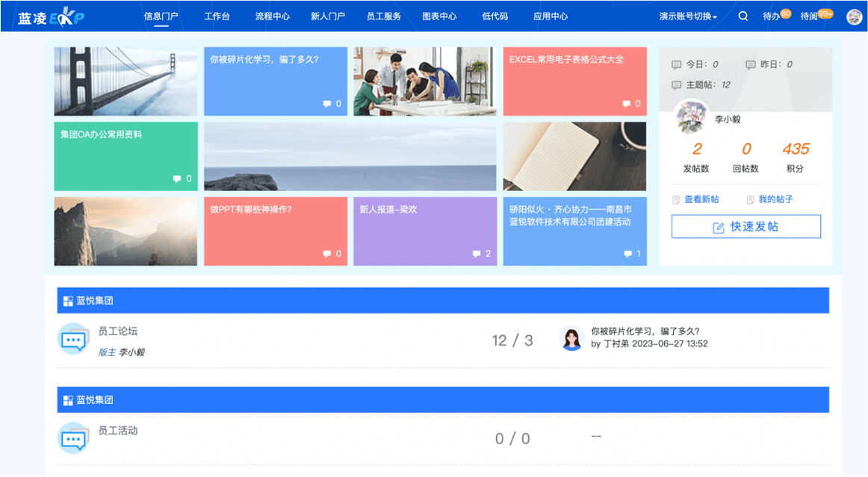Click the search magnifier icon

coord(743,16)
